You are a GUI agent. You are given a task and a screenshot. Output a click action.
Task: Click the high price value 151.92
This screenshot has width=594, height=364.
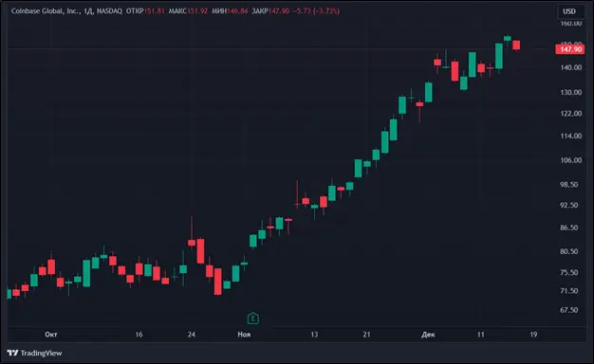197,11
